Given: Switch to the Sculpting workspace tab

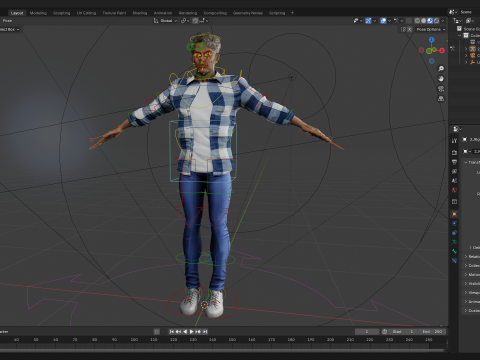Looking at the screenshot, I should click(x=62, y=13).
